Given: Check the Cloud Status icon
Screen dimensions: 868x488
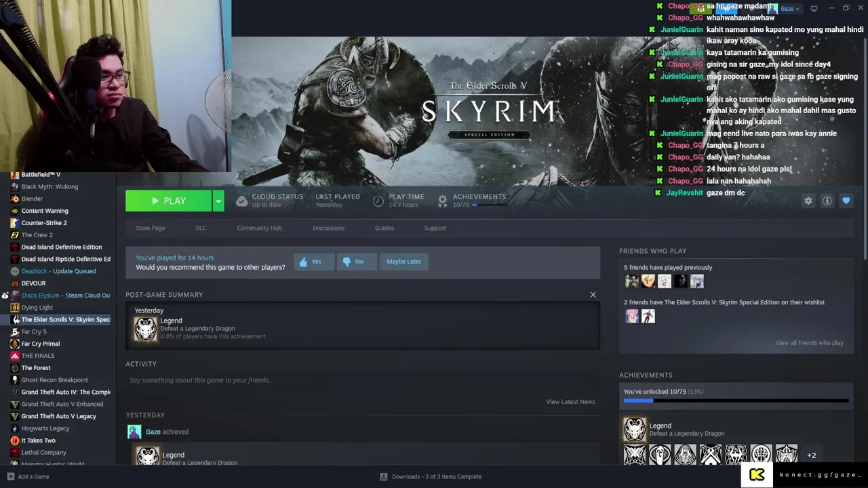Looking at the screenshot, I should pyautogui.click(x=242, y=201).
